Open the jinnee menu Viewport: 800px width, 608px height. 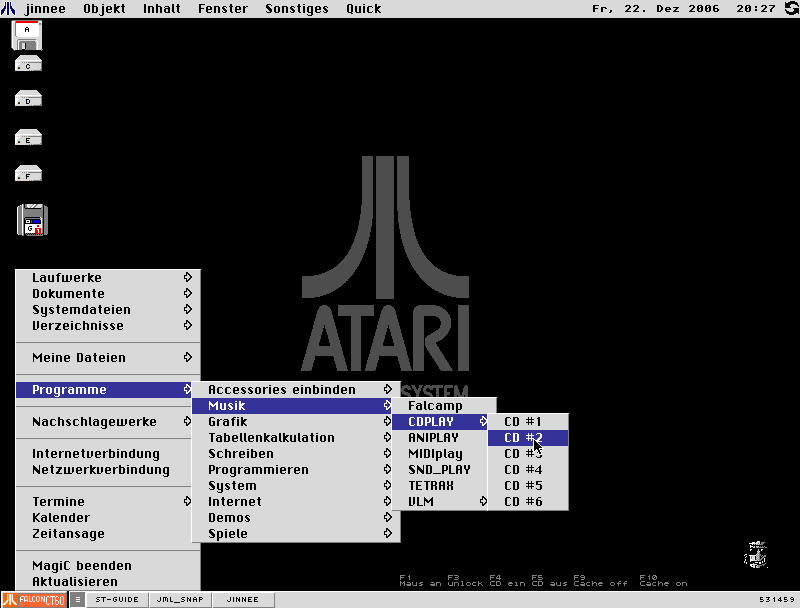pyautogui.click(x=45, y=9)
